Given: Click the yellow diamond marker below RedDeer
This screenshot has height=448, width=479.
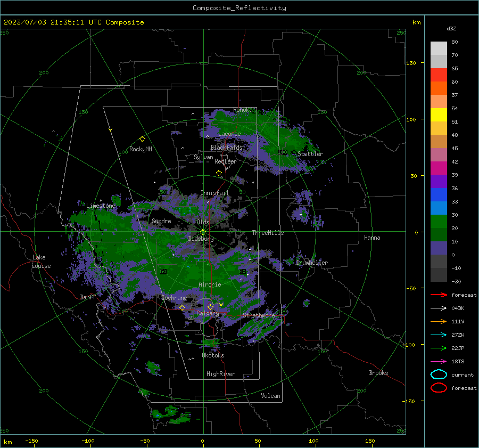Looking at the screenshot, I should pyautogui.click(x=219, y=173).
